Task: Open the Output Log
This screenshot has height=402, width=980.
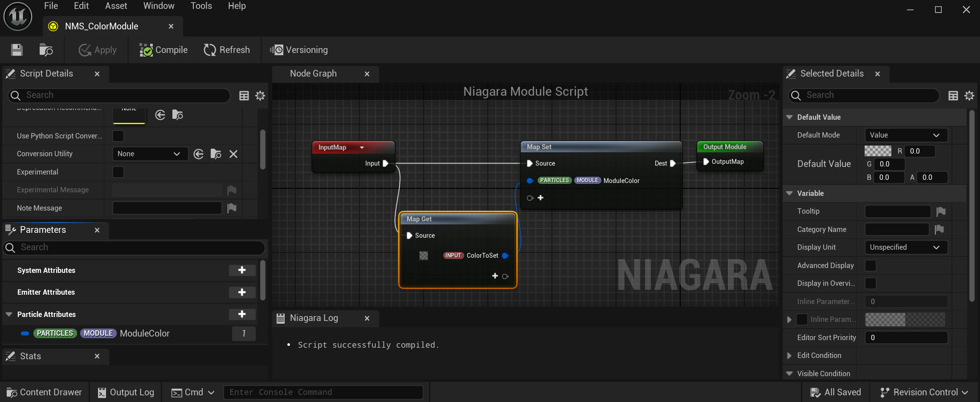Action: 126,392
